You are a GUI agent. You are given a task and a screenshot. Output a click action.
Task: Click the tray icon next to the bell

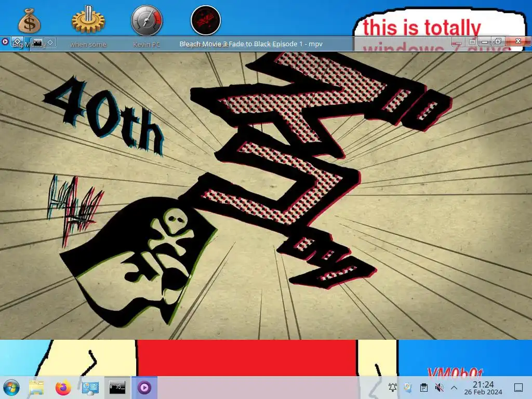(408, 387)
